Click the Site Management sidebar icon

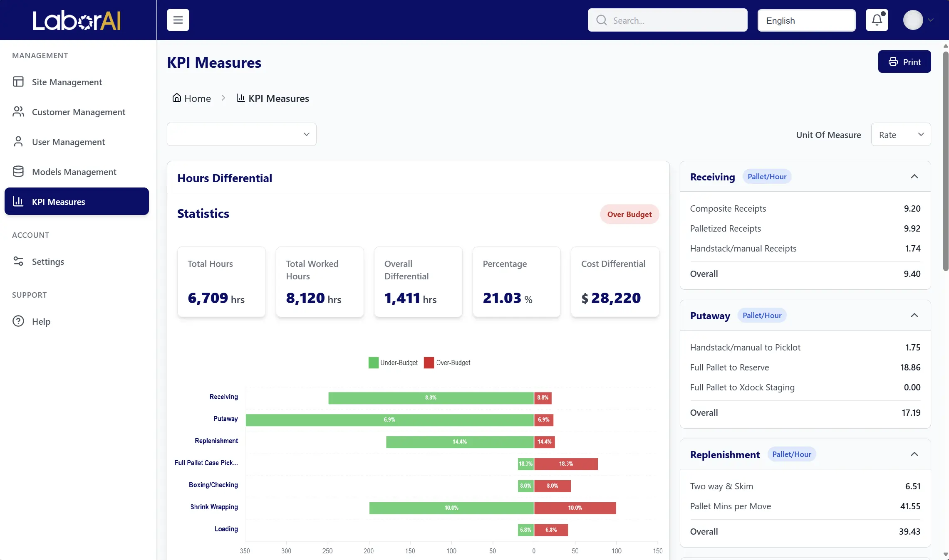pos(18,82)
